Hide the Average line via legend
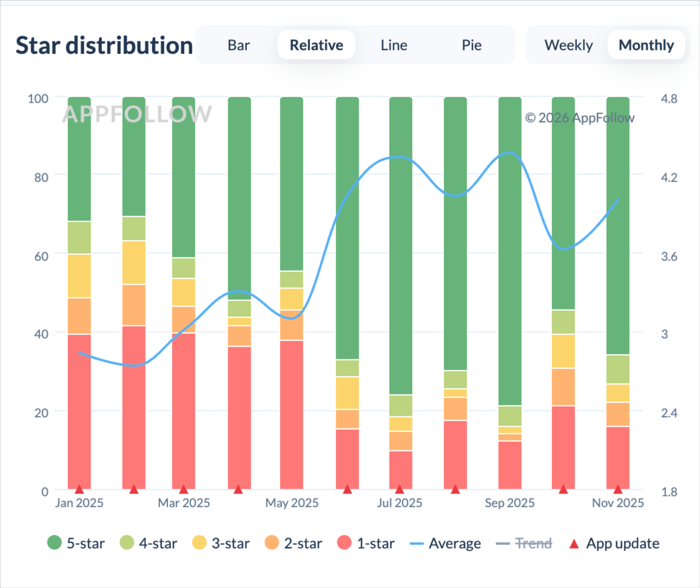The image size is (700, 588). (445, 543)
